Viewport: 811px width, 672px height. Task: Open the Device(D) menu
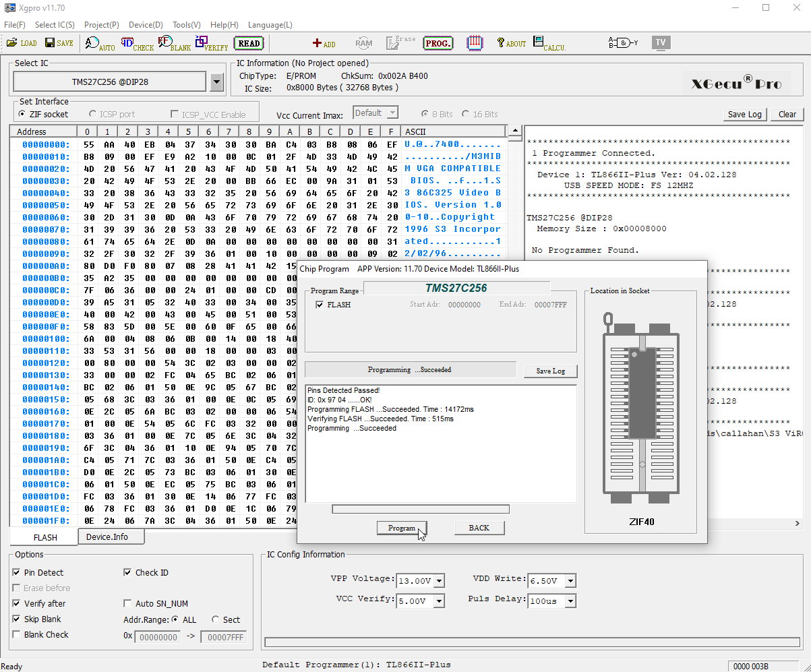click(x=146, y=25)
